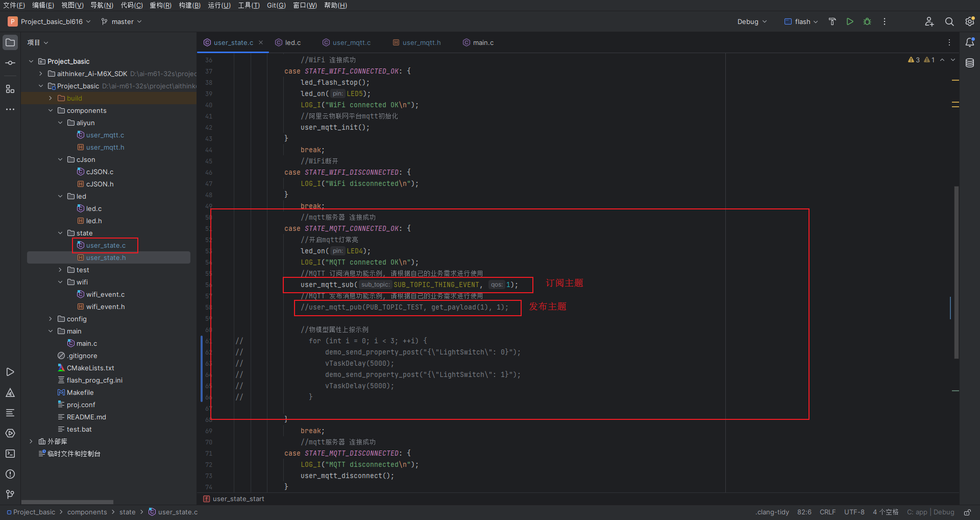This screenshot has height=520, width=980.
Task: Expand aithinker_Ai-M6X_SDK folder
Action: (41, 74)
